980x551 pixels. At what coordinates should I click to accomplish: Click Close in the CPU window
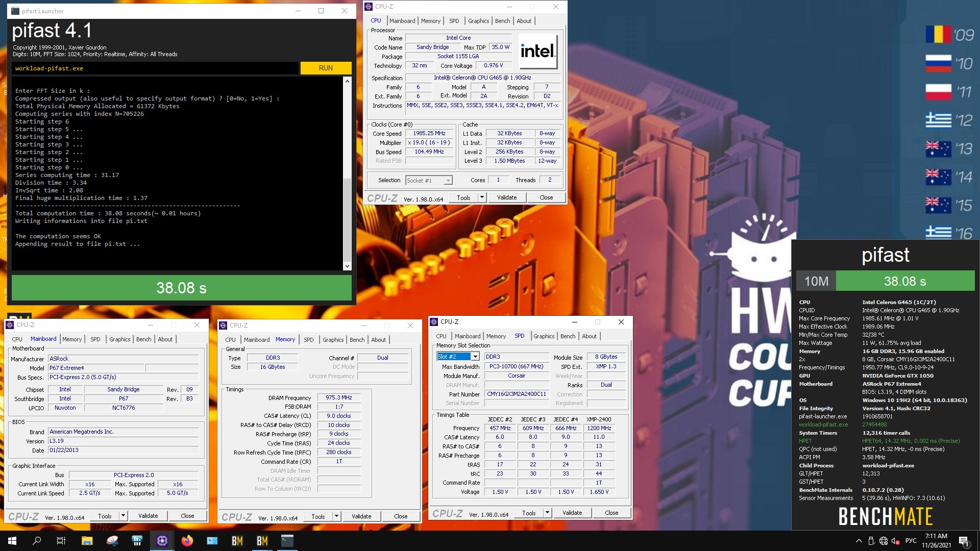click(546, 197)
